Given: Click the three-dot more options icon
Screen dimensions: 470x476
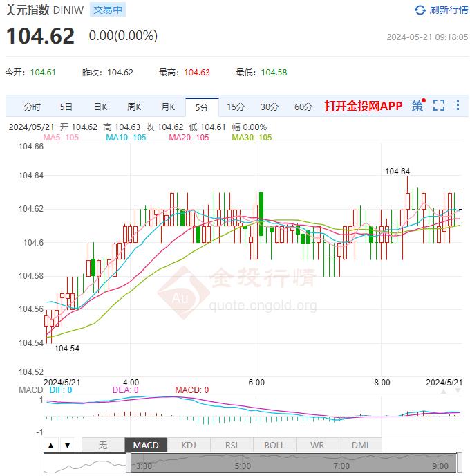Looking at the screenshot, I should click(458, 106).
